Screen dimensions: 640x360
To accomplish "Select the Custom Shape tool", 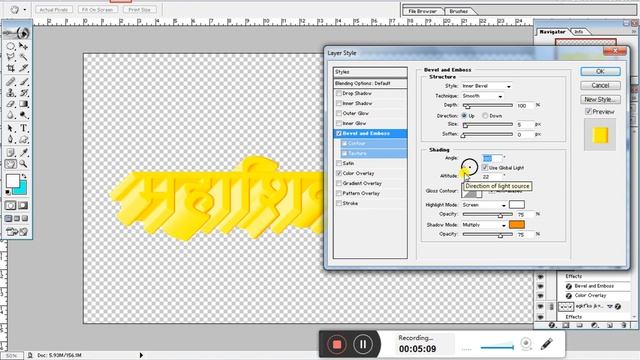I will click(23, 140).
